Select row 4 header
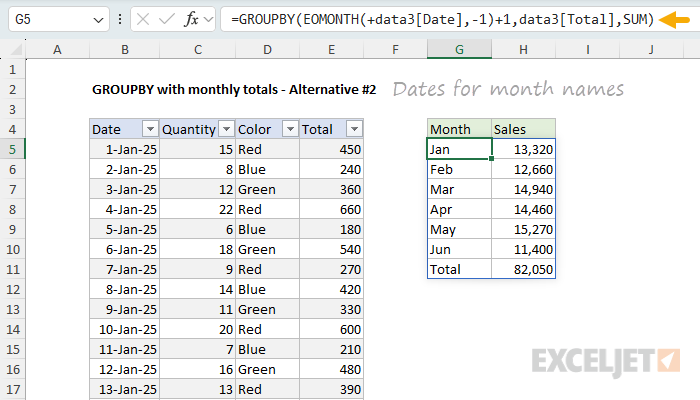 coord(12,129)
